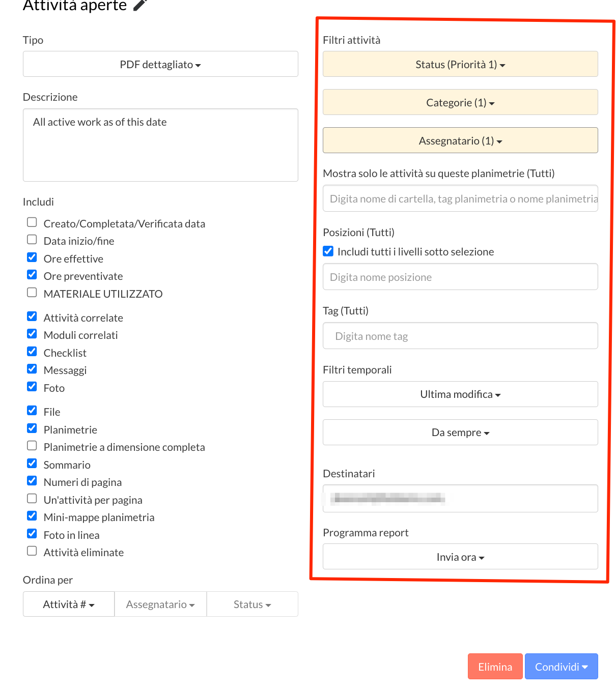The height and width of the screenshot is (691, 616).
Task: Open the Invia ora schedule dropdown
Action: coord(460,557)
